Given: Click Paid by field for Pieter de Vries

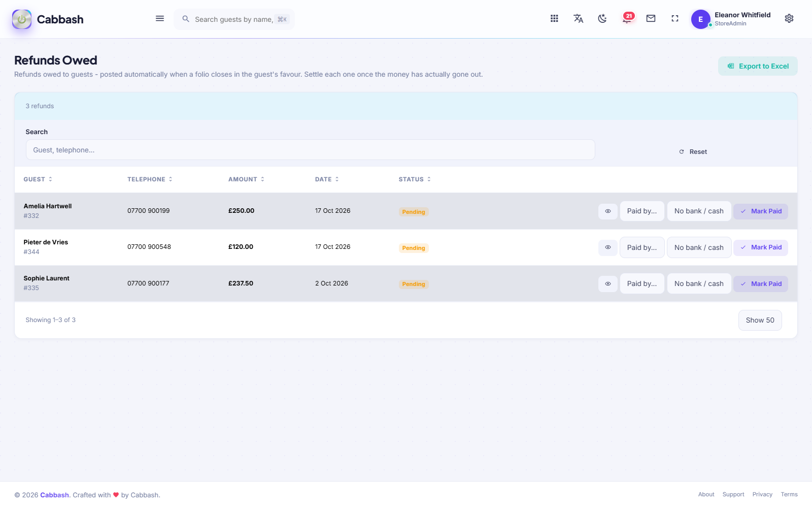Looking at the screenshot, I should click(642, 247).
